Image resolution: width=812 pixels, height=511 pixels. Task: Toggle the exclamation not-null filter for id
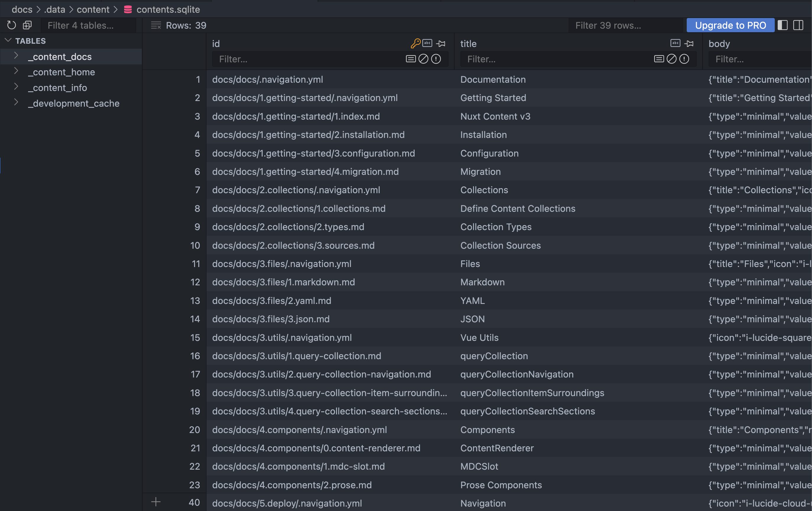tap(436, 59)
